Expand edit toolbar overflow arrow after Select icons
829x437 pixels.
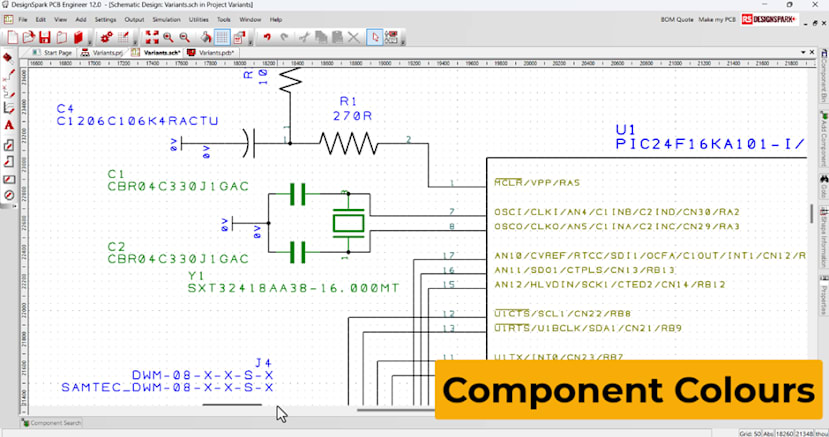(403, 40)
